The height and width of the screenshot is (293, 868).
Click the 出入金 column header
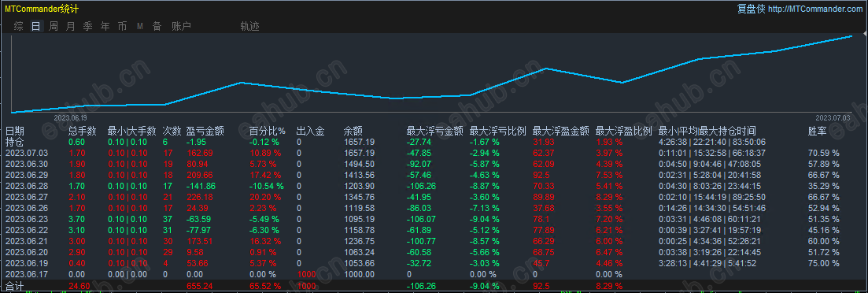(x=310, y=132)
